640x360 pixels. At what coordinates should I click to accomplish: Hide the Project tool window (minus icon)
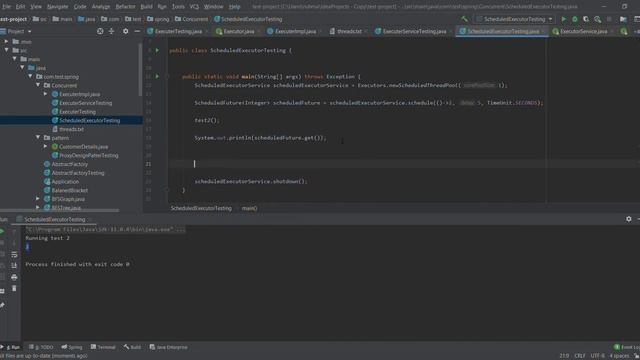[x=137, y=31]
